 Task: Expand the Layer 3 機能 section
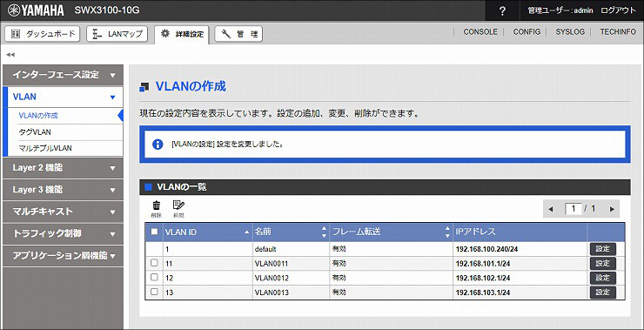[63, 190]
